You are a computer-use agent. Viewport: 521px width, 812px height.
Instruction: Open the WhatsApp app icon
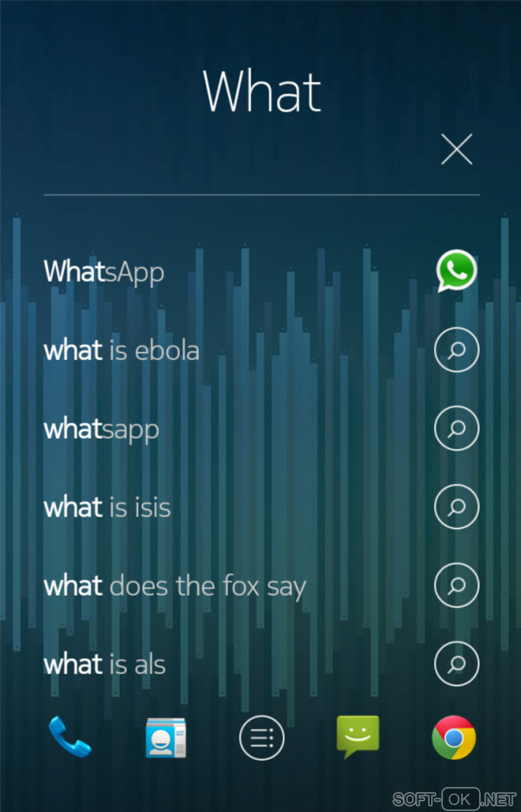click(x=456, y=270)
